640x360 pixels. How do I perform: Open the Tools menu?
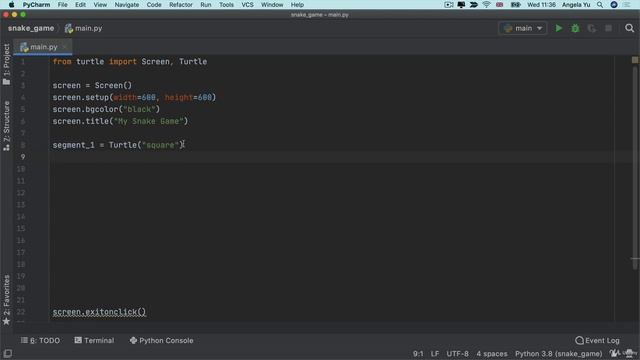[x=226, y=5]
